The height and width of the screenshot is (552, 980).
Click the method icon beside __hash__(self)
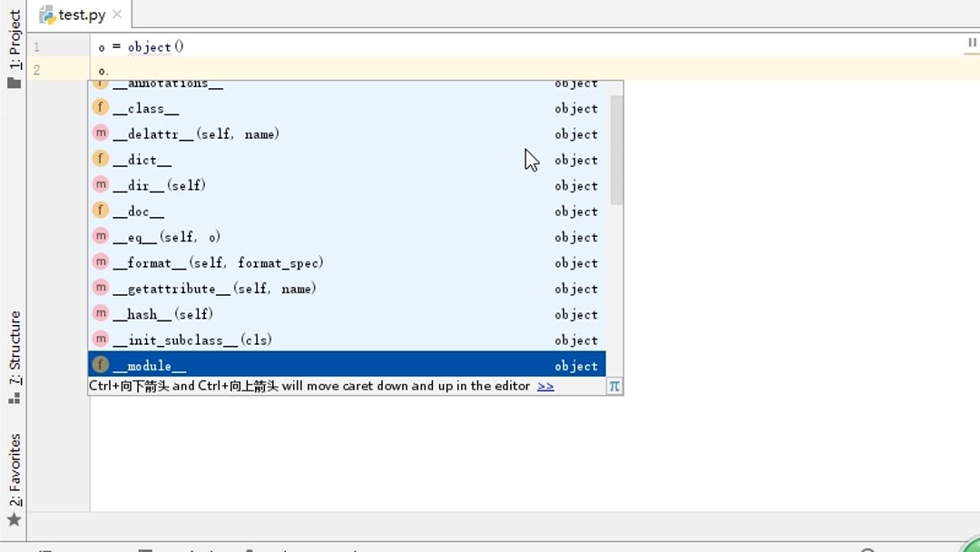100,314
